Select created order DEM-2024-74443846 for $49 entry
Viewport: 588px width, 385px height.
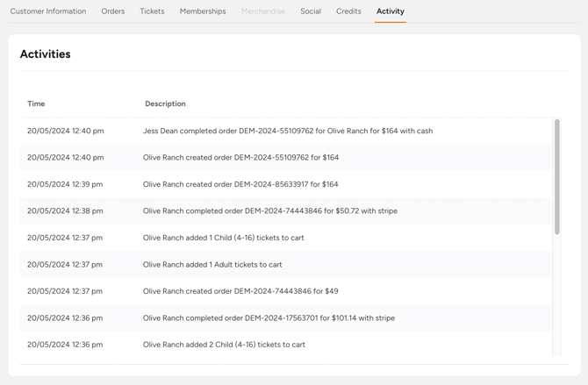click(x=286, y=291)
